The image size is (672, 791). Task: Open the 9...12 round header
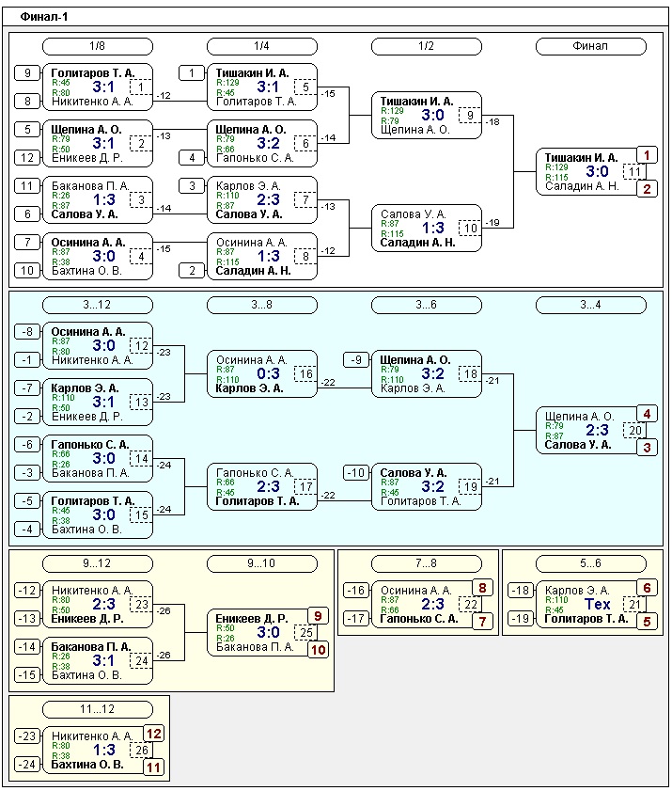(x=98, y=563)
